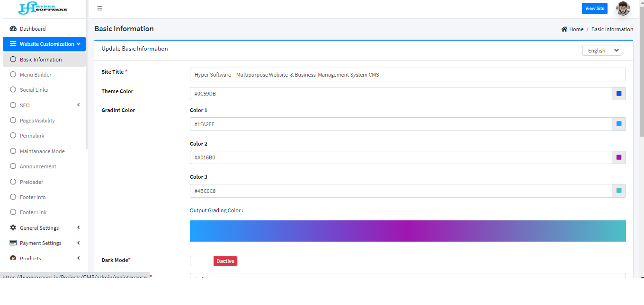
Task: Select the Maintanance Mode sidebar item
Action: point(42,151)
